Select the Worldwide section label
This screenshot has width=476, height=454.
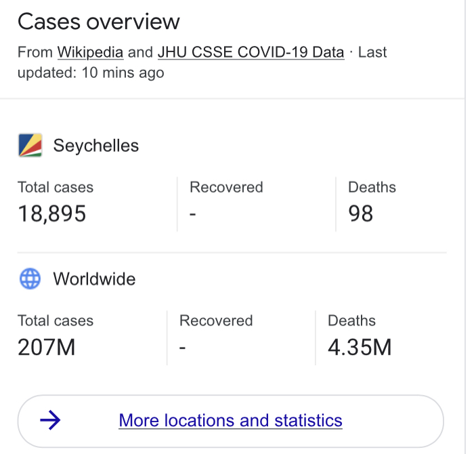click(x=94, y=278)
